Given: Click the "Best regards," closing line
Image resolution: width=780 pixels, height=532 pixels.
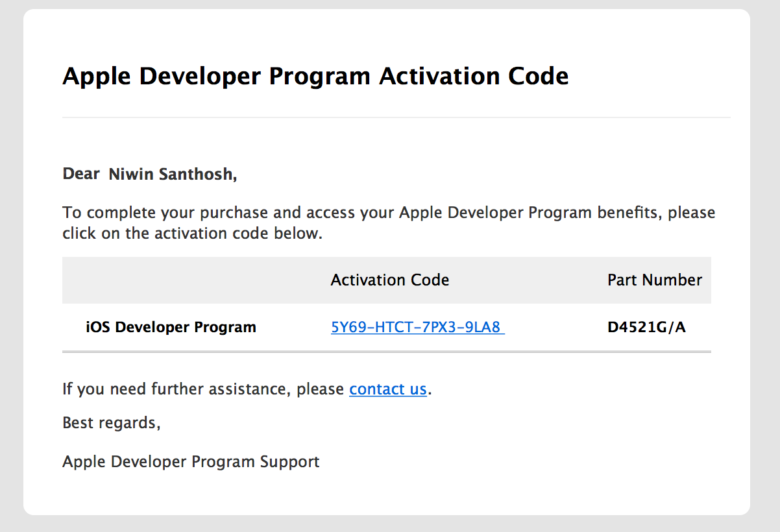Looking at the screenshot, I should point(111,423).
